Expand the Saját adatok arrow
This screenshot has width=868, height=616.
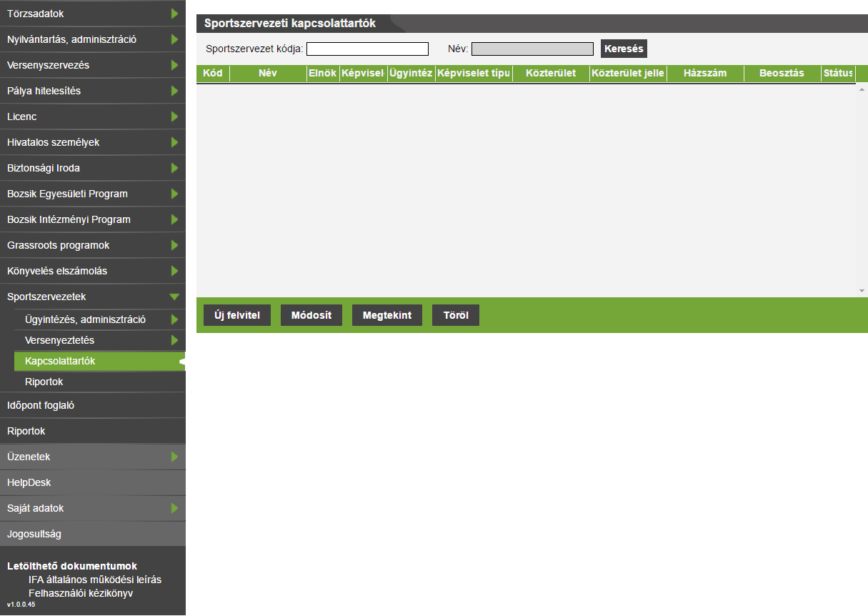pos(174,508)
